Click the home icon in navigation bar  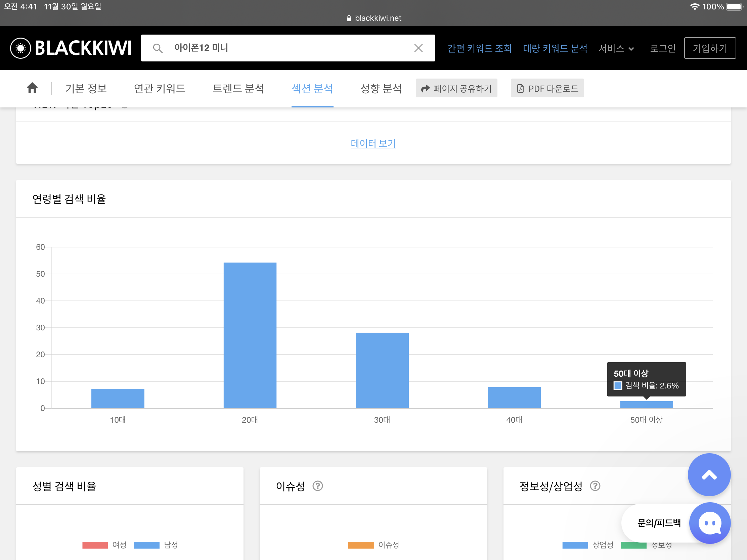pos(32,88)
